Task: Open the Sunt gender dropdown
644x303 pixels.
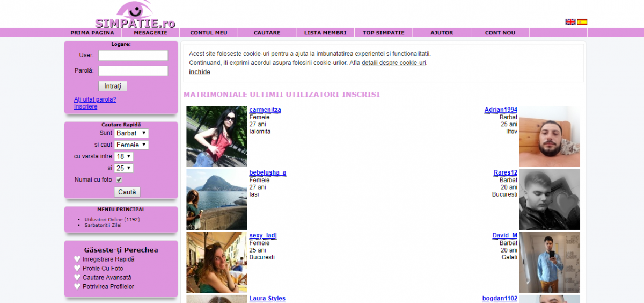Action: click(131, 133)
